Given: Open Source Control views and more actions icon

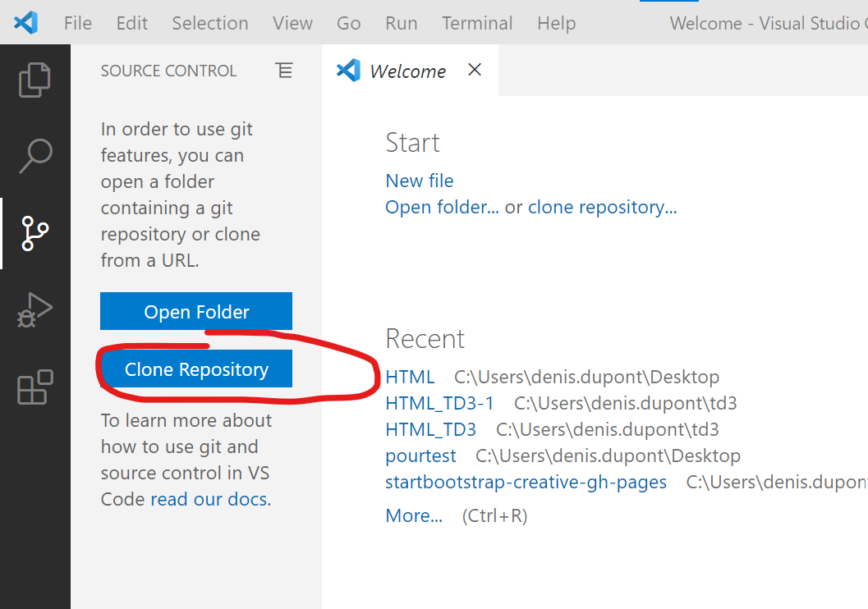Looking at the screenshot, I should [284, 71].
